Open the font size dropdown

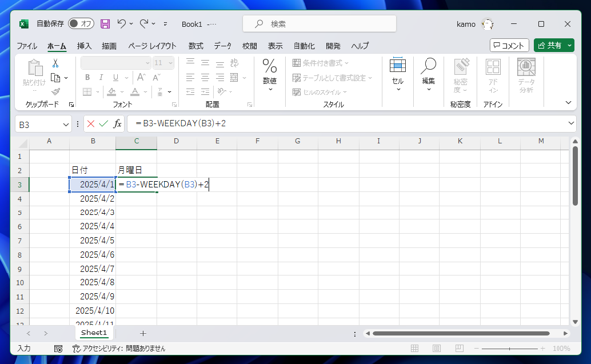171,63
